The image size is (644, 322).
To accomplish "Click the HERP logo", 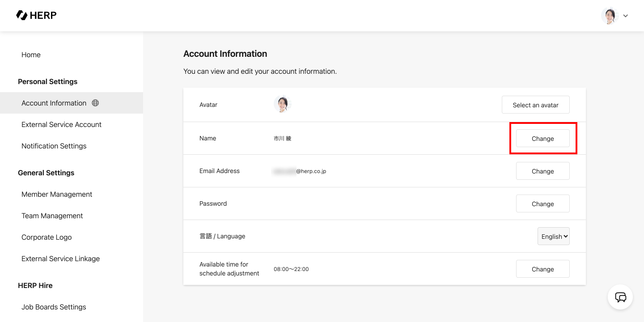I will pos(36,16).
